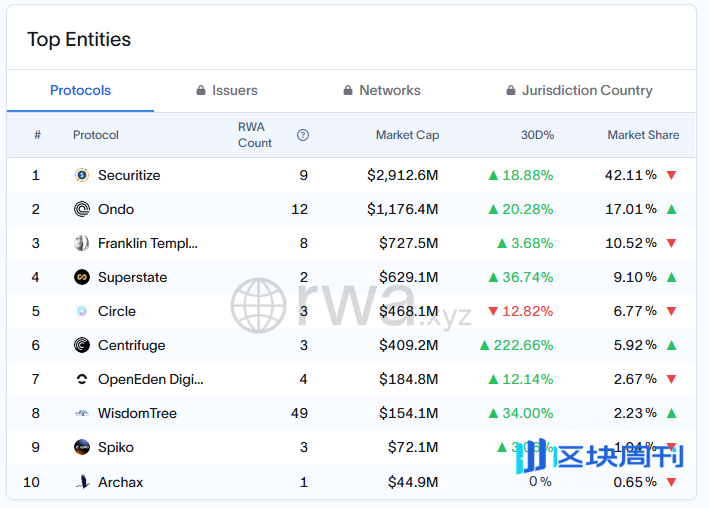Image resolution: width=709 pixels, height=508 pixels.
Task: Click OpenEden market share down arrow
Action: tap(671, 379)
